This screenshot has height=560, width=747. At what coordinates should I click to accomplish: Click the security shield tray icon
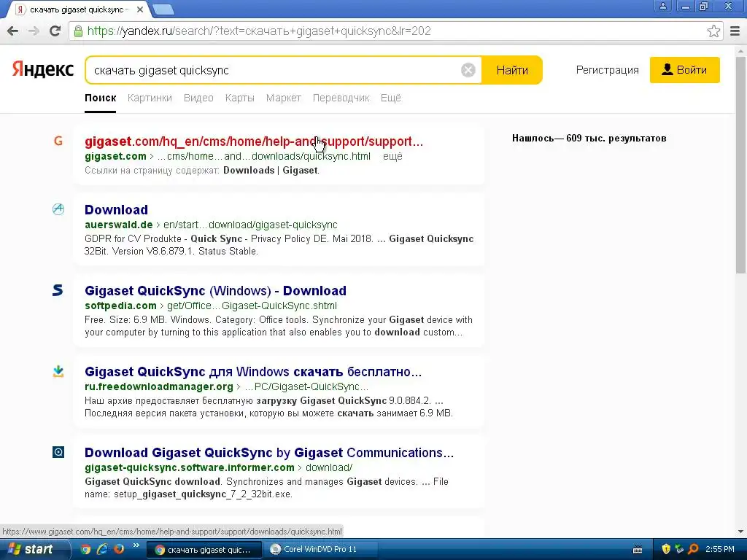666,550
